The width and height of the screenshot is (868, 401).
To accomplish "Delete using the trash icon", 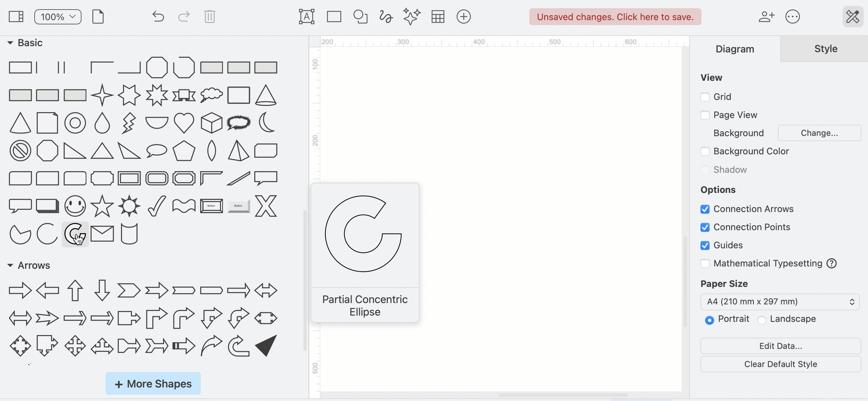I will 210,16.
